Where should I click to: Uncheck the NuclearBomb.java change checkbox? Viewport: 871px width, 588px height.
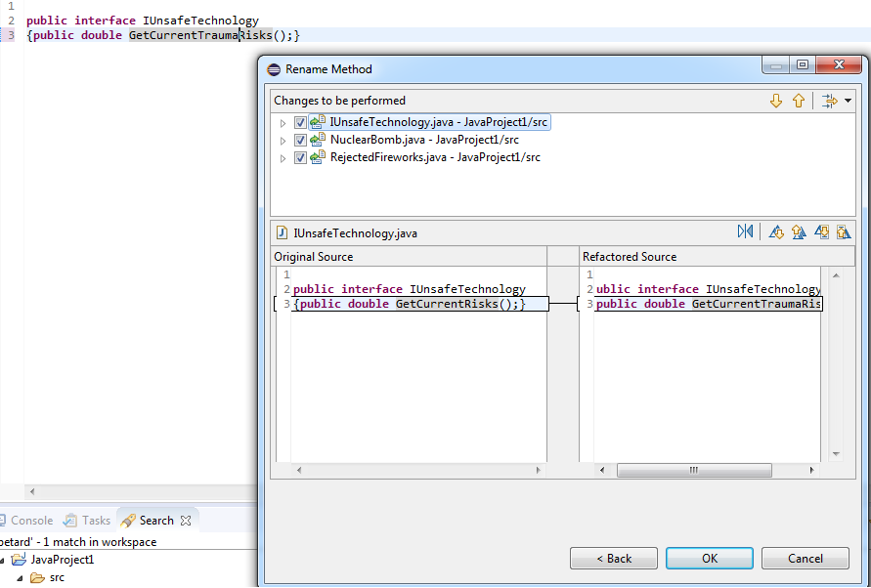[x=300, y=141]
